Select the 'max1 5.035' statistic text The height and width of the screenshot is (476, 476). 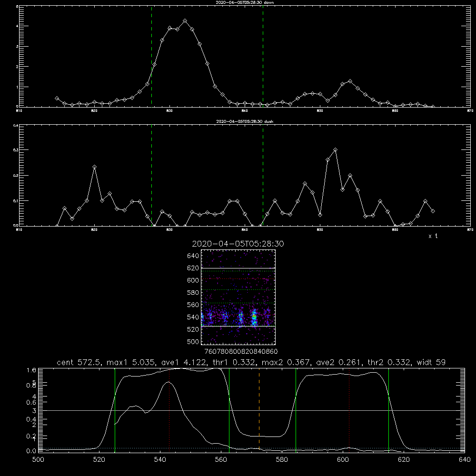pyautogui.click(x=130, y=362)
